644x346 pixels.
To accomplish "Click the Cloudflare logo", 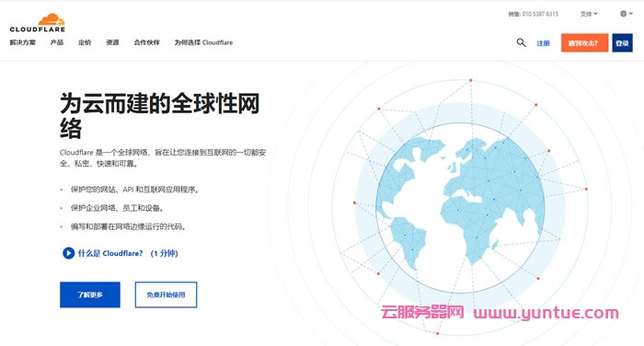I will click(38, 23).
